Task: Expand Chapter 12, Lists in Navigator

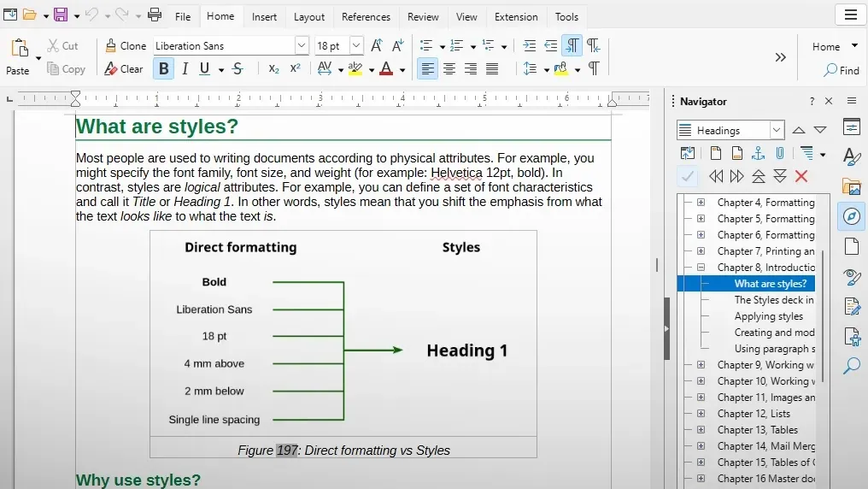Action: (x=701, y=413)
